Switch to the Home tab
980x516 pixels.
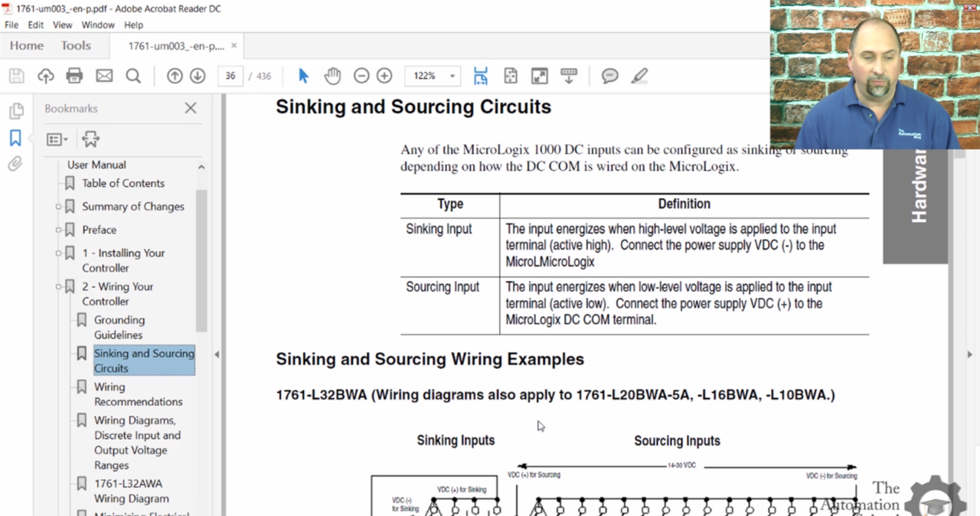tap(27, 46)
